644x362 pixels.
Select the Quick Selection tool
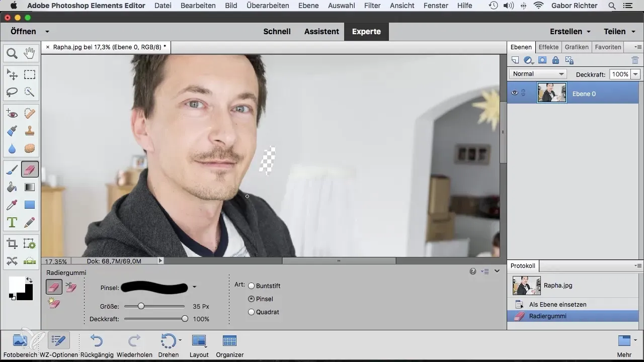tap(30, 92)
